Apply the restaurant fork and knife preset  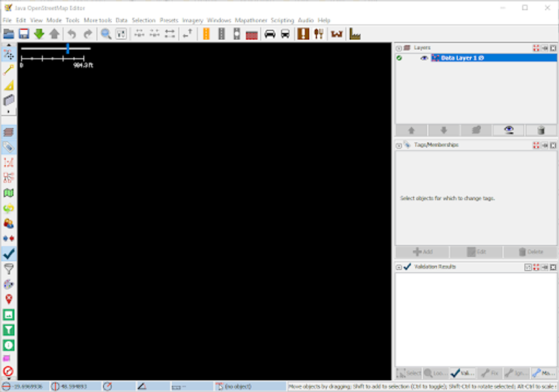click(319, 34)
